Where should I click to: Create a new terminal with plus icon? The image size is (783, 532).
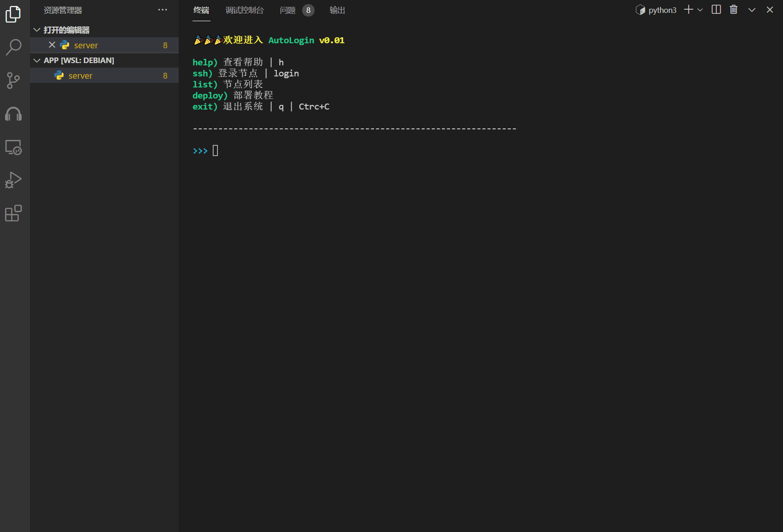[x=688, y=10]
